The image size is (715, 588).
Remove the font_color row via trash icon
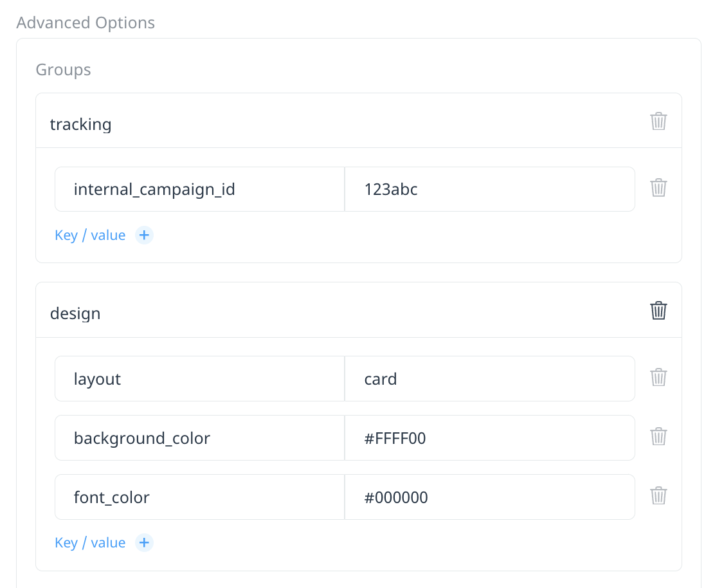[658, 495]
